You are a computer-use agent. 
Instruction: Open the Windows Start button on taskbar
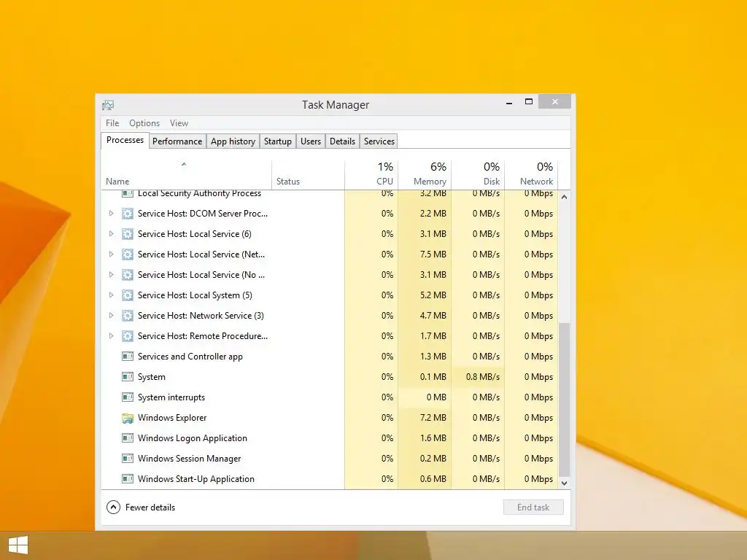click(18, 545)
